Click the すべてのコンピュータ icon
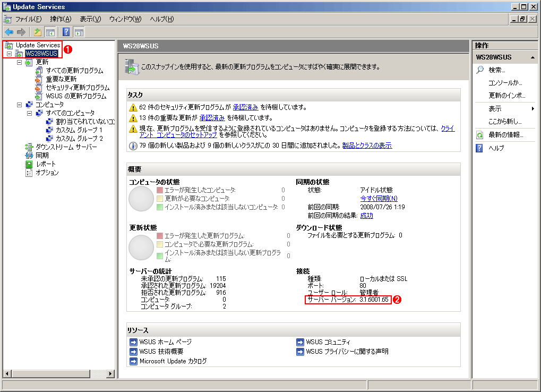 tap(39, 113)
